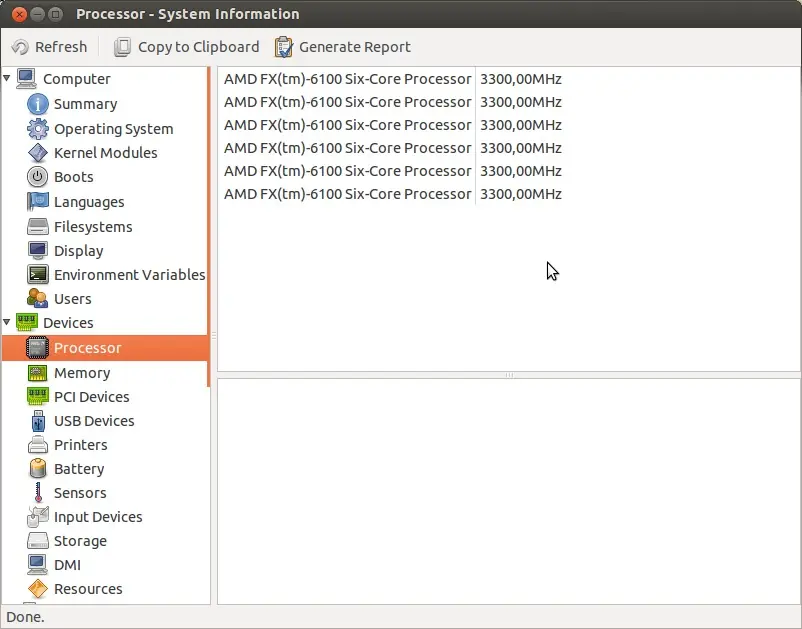802x629 pixels.
Task: Click the Storage drive icon
Action: 38,541
